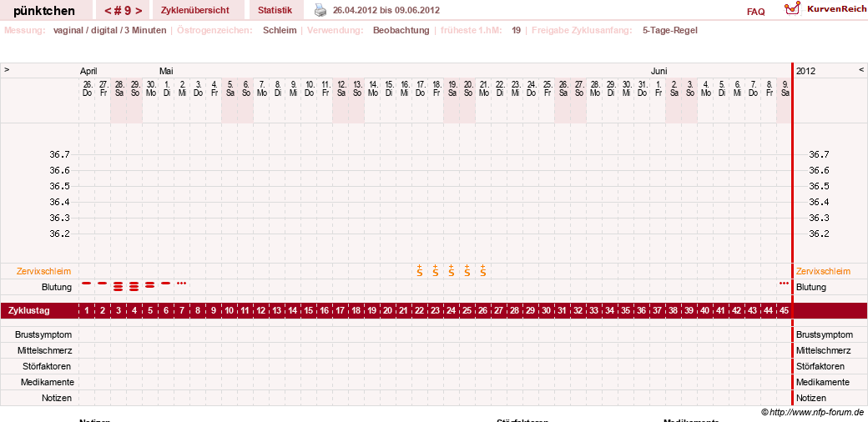The height and width of the screenshot is (422, 868).
Task: Open the FAQ link
Action: (x=755, y=12)
